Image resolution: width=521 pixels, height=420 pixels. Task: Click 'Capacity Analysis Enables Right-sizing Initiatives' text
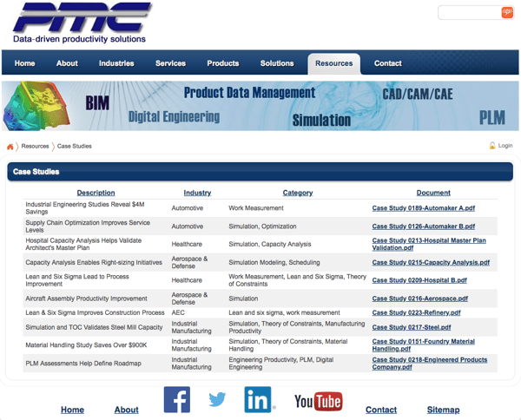point(94,262)
